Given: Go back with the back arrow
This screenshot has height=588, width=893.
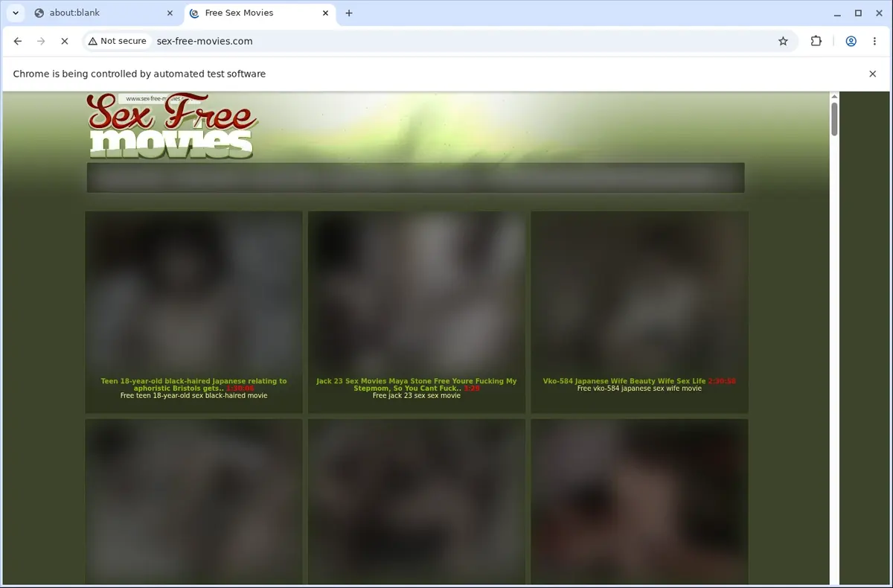Looking at the screenshot, I should (x=18, y=41).
